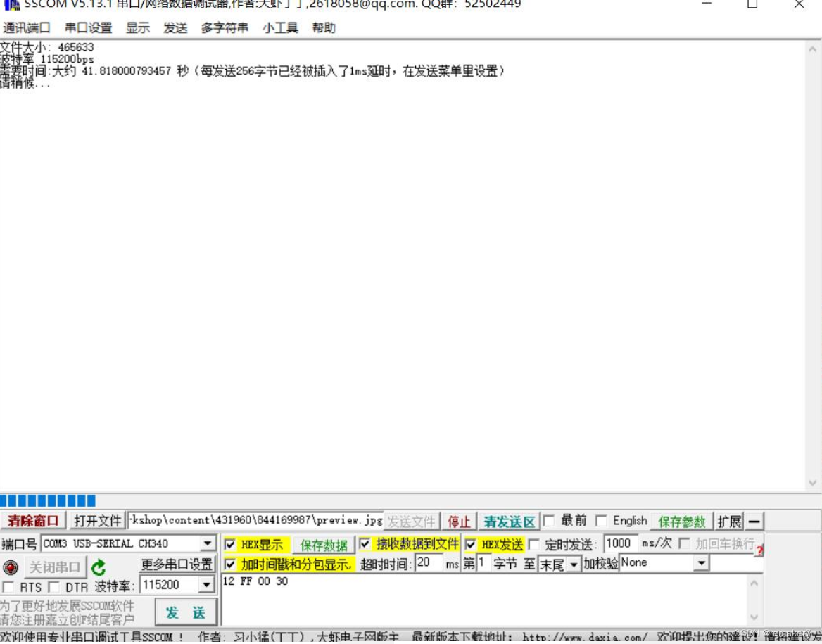Image resolution: width=822 pixels, height=644 pixels.
Task: Open the 串口设置 menu
Action: point(88,27)
